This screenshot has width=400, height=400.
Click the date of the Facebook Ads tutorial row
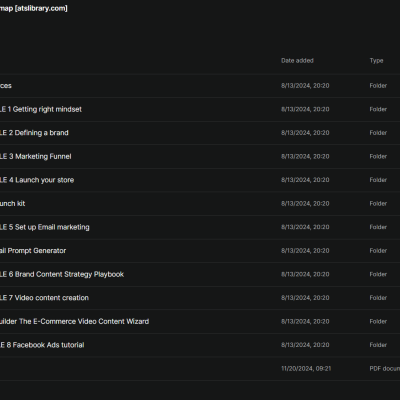click(305, 345)
